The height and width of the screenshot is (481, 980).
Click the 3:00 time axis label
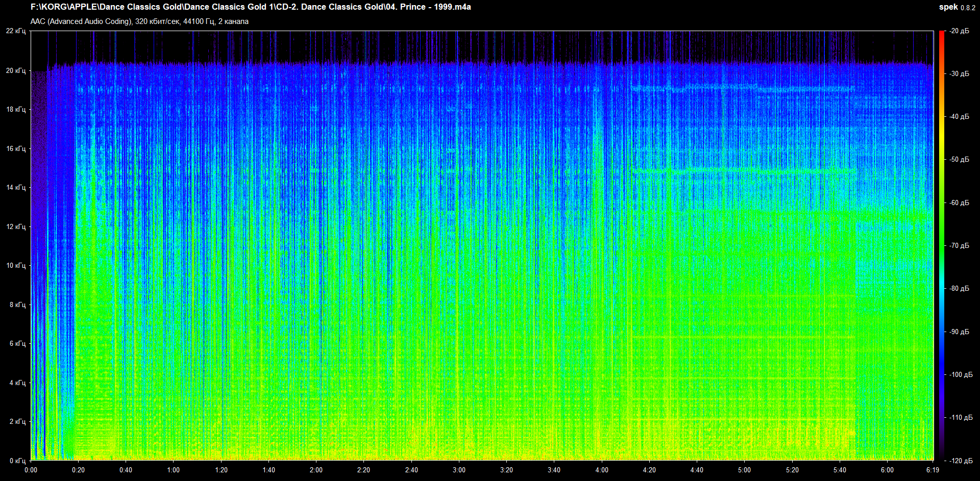[459, 470]
